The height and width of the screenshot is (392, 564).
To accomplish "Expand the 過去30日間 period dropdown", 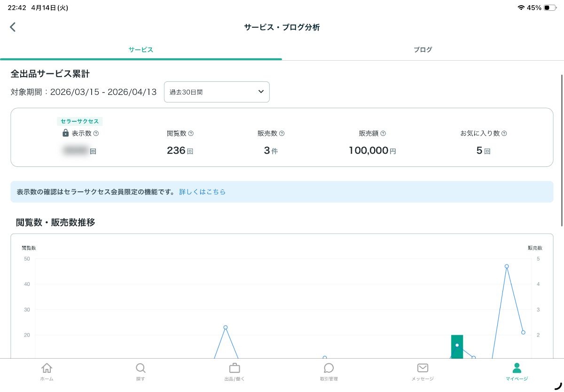I will 217,92.
